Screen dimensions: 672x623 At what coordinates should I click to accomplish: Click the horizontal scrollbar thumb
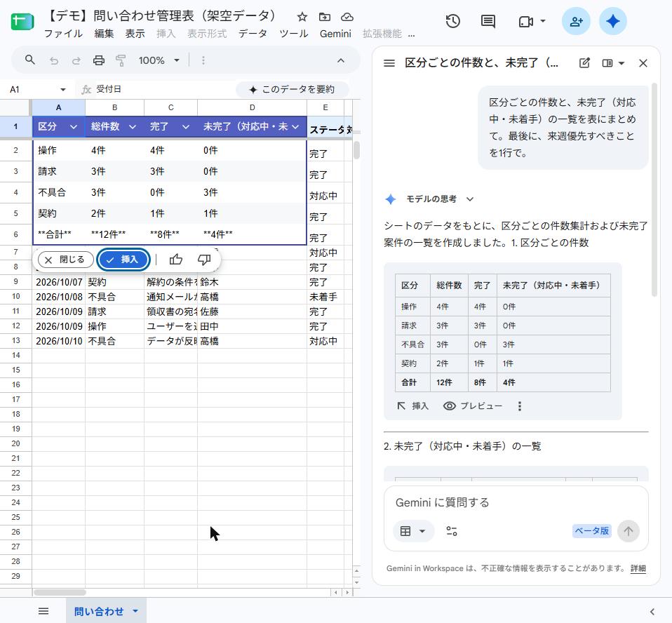pyautogui.click(x=60, y=593)
